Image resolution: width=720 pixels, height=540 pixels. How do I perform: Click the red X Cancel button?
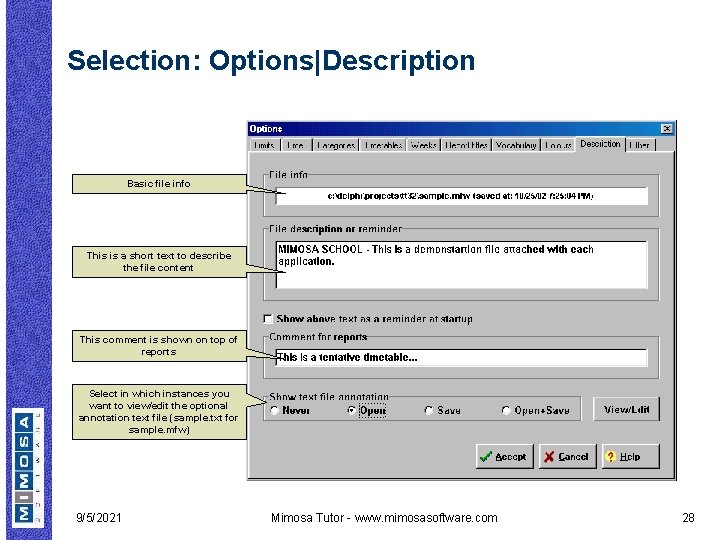pos(568,456)
